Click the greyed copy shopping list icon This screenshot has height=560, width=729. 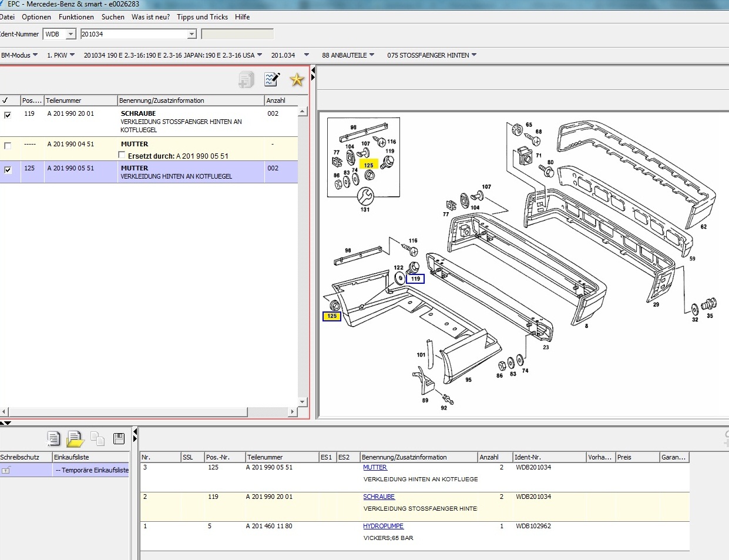click(x=98, y=438)
